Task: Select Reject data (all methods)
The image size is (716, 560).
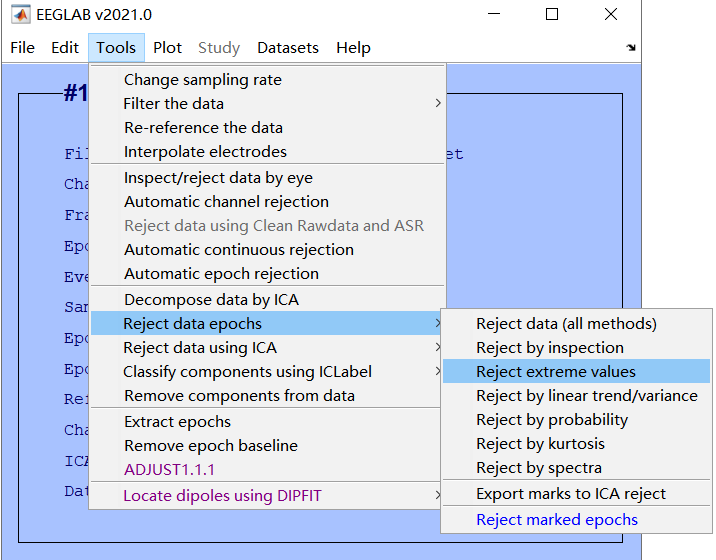Action: [576, 323]
